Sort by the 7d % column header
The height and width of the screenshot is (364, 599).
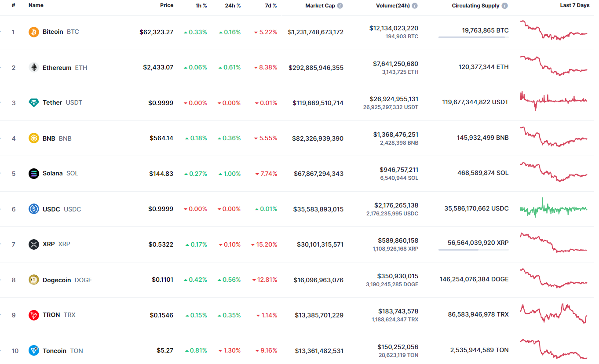tap(271, 6)
